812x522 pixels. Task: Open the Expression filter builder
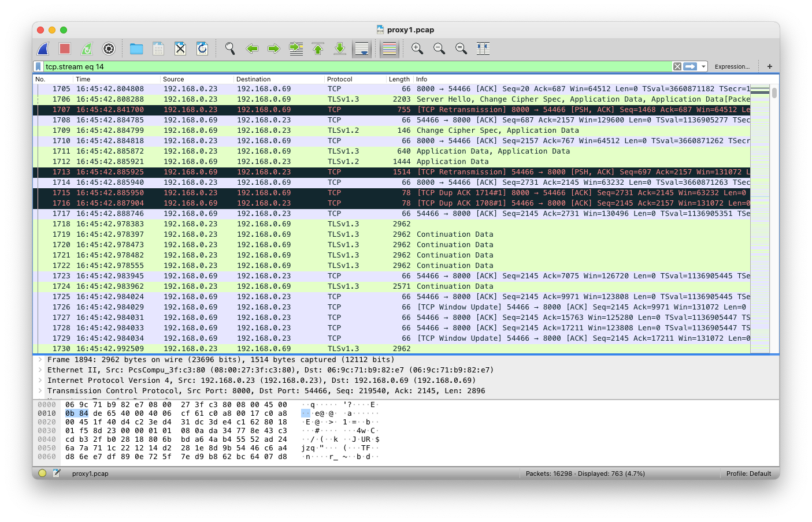[732, 66]
